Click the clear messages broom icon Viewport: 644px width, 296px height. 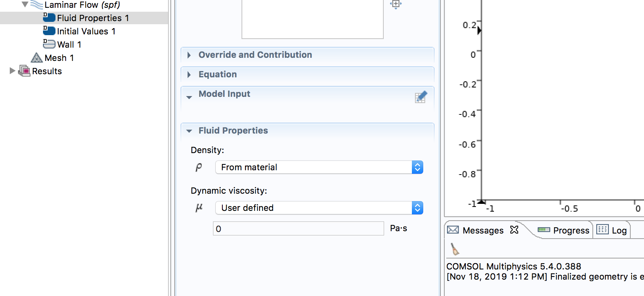(455, 249)
